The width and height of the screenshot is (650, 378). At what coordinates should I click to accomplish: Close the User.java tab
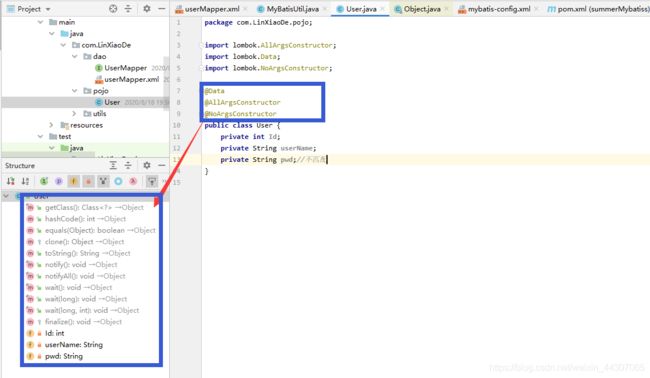[x=382, y=9]
